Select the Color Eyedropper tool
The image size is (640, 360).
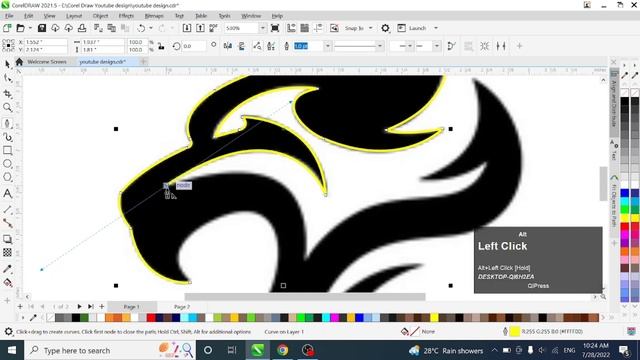click(x=7, y=269)
